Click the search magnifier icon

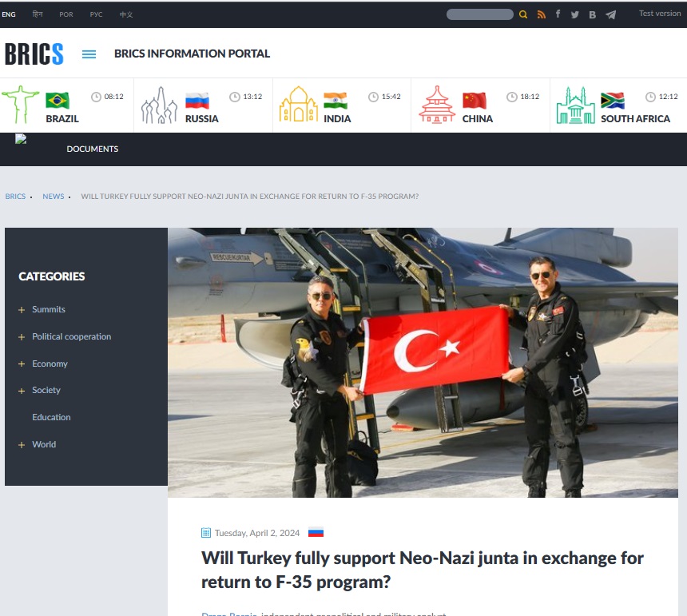tap(522, 14)
